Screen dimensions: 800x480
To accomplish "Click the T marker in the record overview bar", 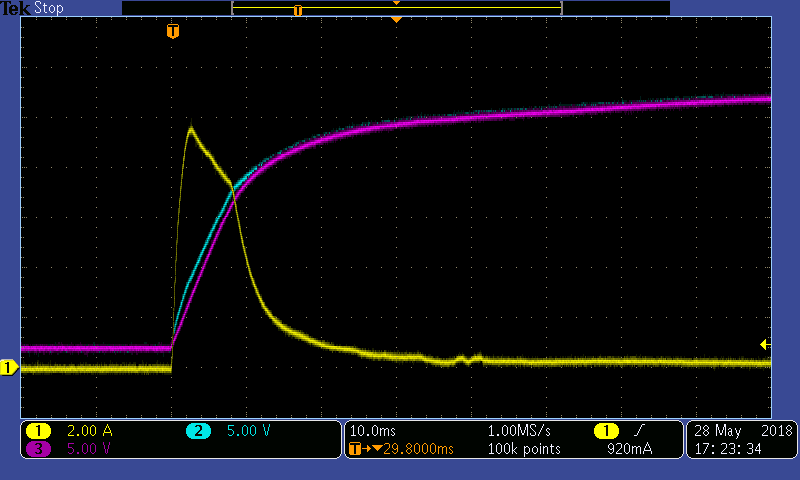I will click(298, 10).
